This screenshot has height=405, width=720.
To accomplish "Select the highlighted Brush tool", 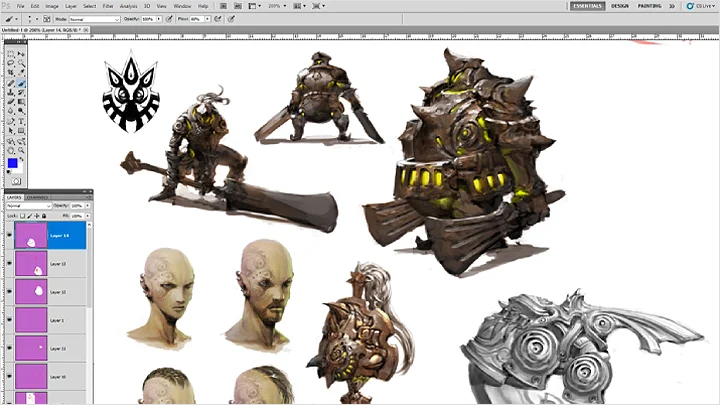I will (21, 83).
